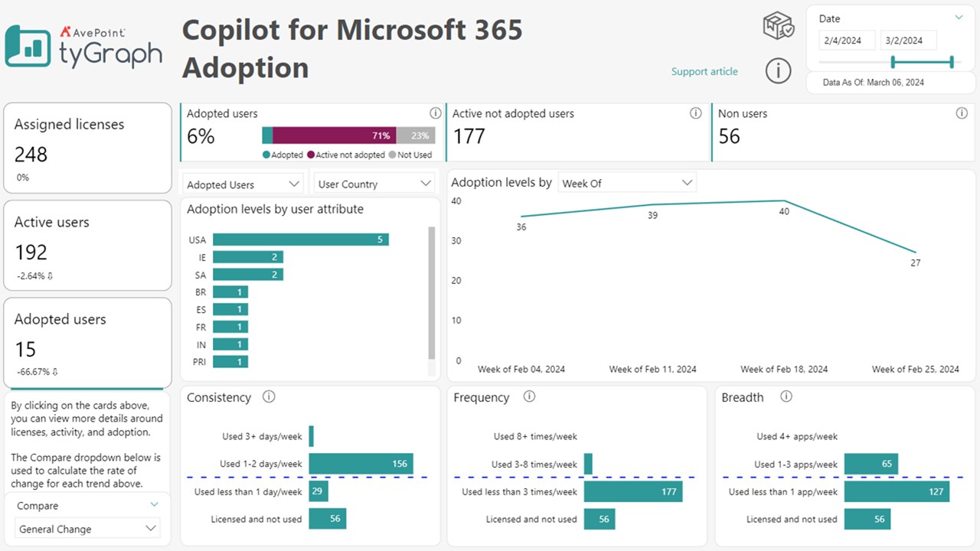Click the Data As Of: March 06, 2024 text

[874, 82]
